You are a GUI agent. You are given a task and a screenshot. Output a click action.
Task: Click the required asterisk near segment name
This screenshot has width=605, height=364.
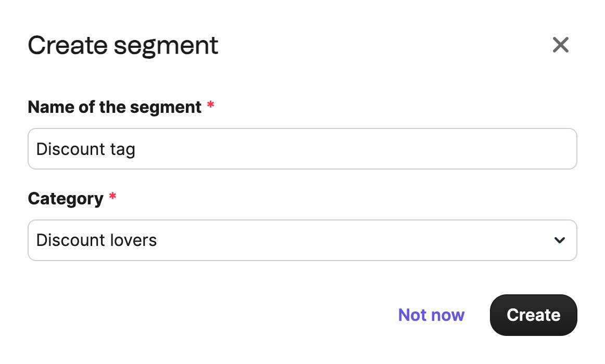pyautogui.click(x=210, y=105)
